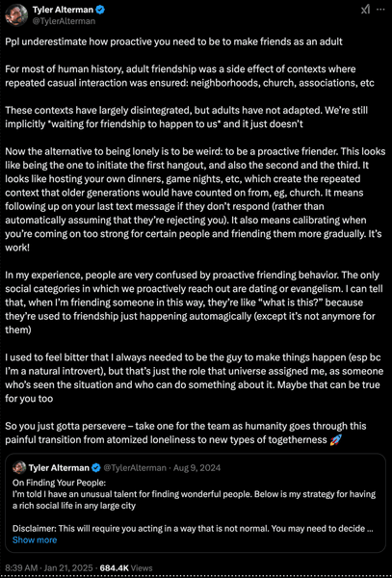Screen dimensions: 392x578
Task: Click Tyler Alterman's profile avatar at top
Action: coord(16,15)
